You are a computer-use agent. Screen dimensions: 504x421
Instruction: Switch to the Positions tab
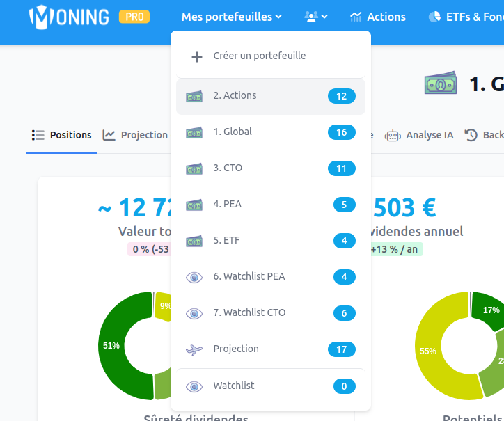61,135
